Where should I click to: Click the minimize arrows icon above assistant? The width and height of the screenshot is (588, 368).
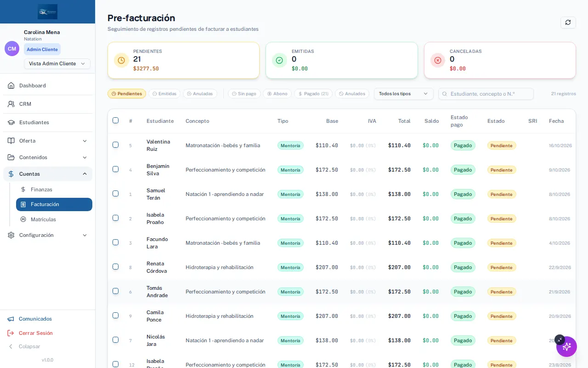560,339
